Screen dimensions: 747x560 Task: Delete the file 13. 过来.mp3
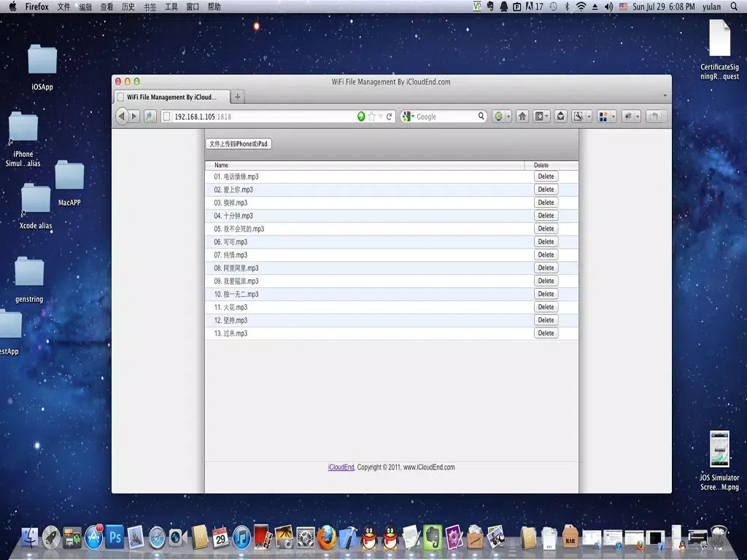546,332
